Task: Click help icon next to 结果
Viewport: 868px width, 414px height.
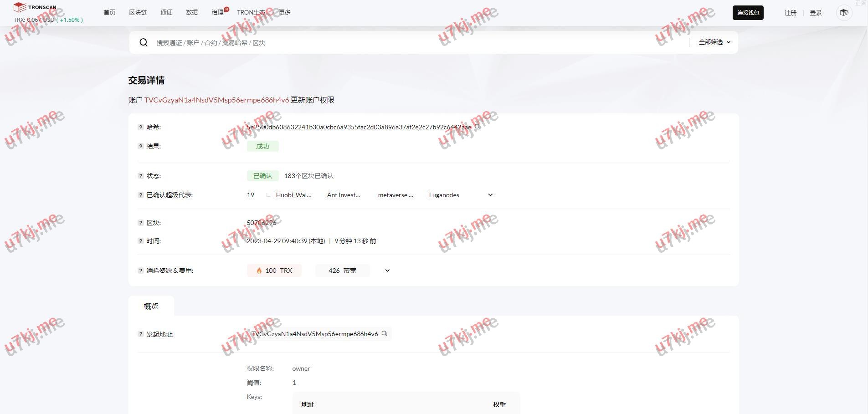Action: [x=141, y=146]
